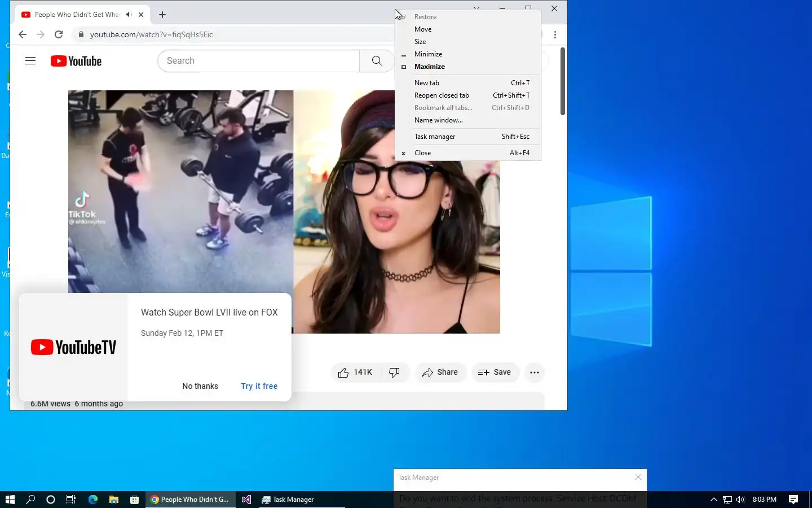This screenshot has height=508, width=812.
Task: Select Move in window menu
Action: click(x=468, y=29)
